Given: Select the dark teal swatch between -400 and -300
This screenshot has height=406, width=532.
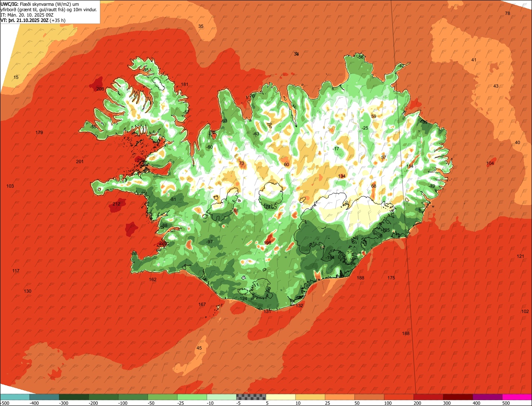Looking at the screenshot, I should click(x=44, y=397).
